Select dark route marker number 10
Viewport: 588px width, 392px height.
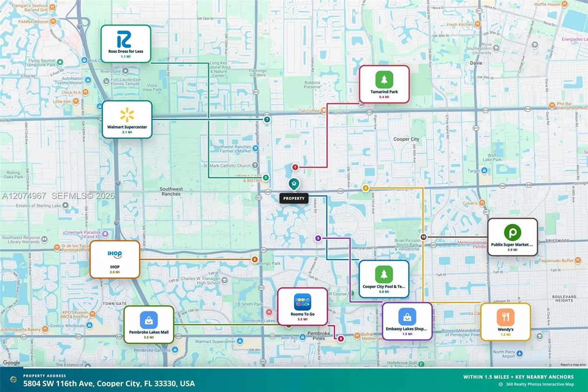click(x=423, y=237)
